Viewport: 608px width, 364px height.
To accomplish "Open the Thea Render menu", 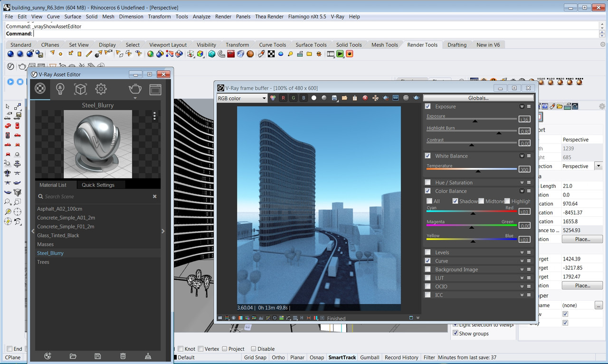I will 269,17.
